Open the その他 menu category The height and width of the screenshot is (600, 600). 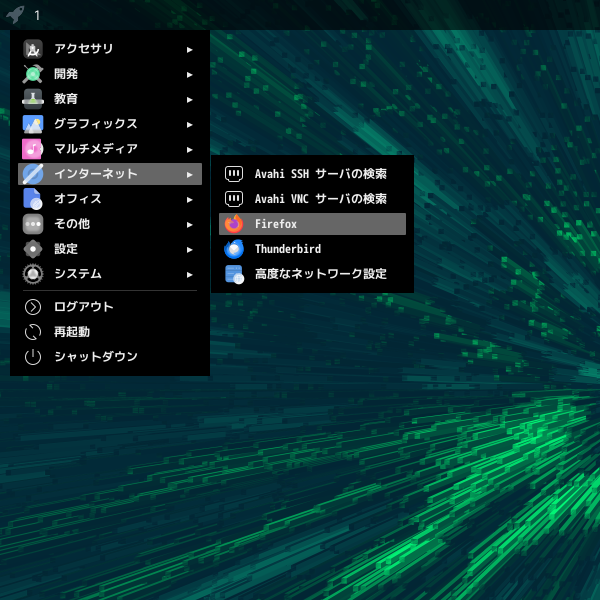click(72, 224)
